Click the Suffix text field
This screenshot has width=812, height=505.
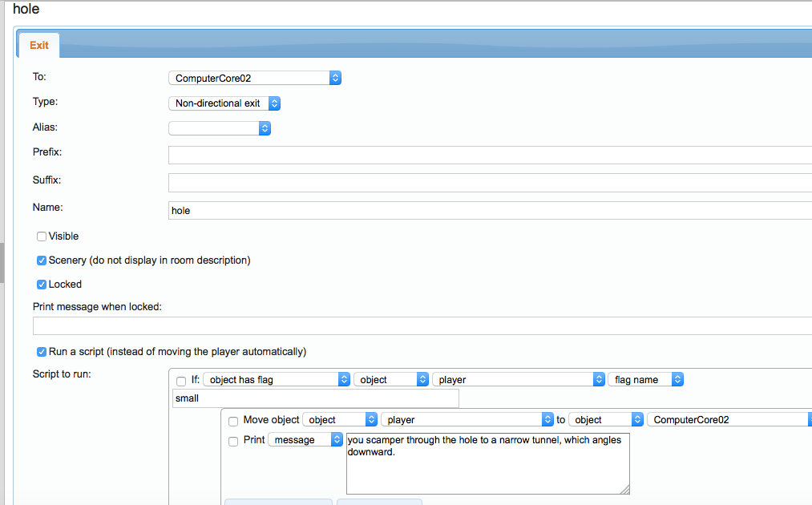489,183
